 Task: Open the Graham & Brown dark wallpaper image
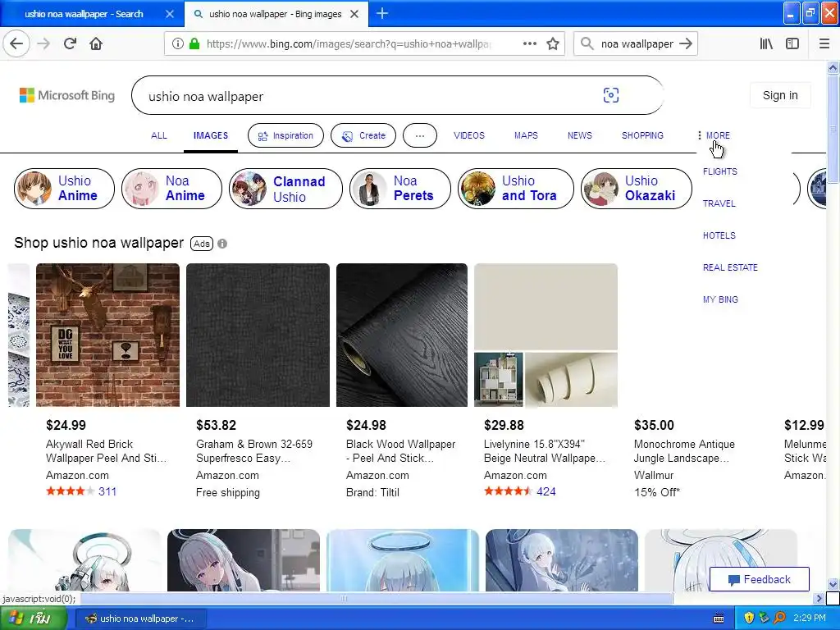click(x=258, y=335)
